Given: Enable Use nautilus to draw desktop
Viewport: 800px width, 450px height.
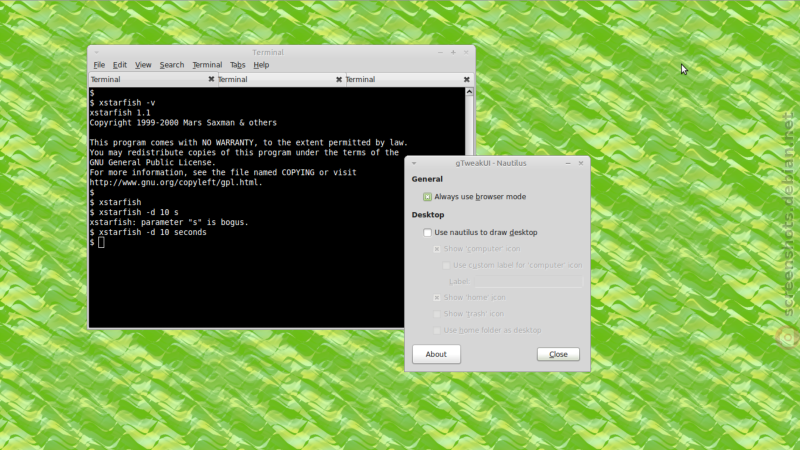Looking at the screenshot, I should pos(427,233).
